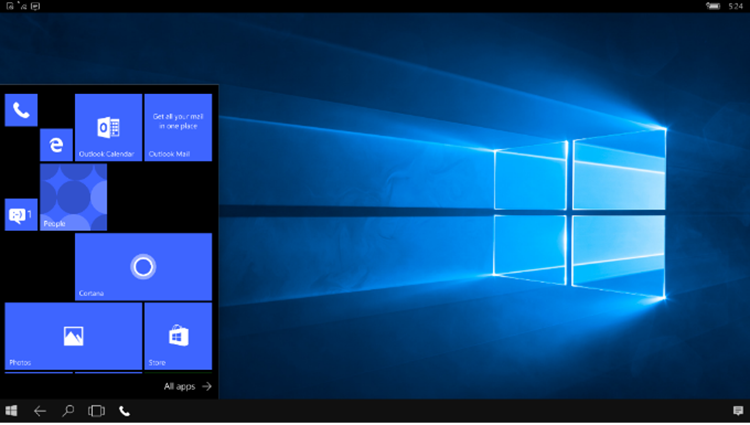Viewport: 750px width, 425px height.
Task: Open the Outlook Mail tile
Action: click(178, 128)
